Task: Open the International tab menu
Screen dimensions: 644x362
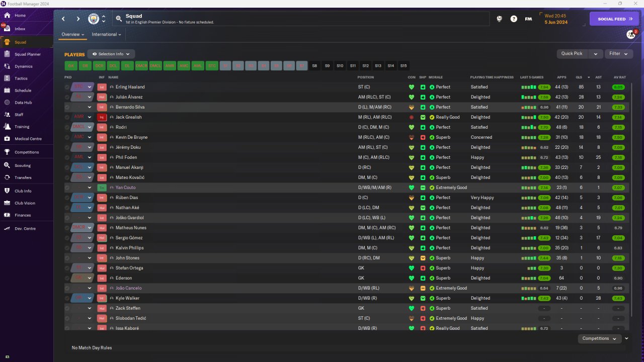Action: (107, 35)
